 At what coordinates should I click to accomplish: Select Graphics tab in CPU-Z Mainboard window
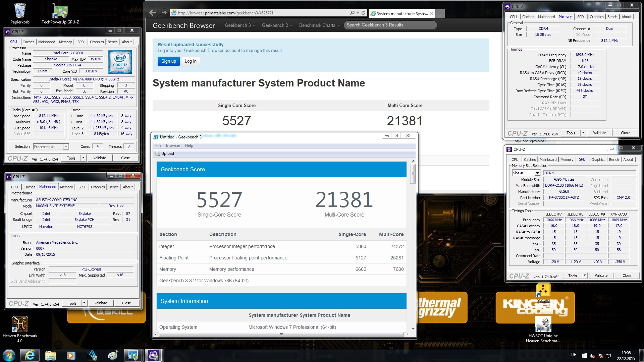click(x=98, y=187)
